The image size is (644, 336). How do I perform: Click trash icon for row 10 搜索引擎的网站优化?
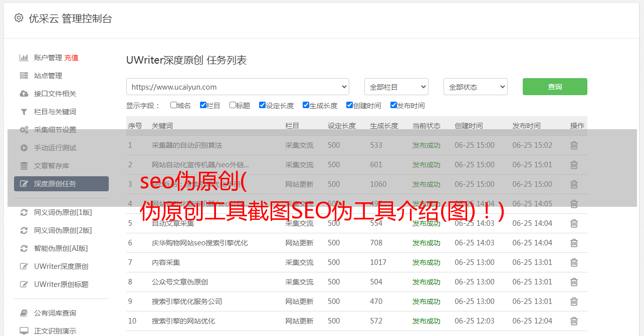pos(574,321)
